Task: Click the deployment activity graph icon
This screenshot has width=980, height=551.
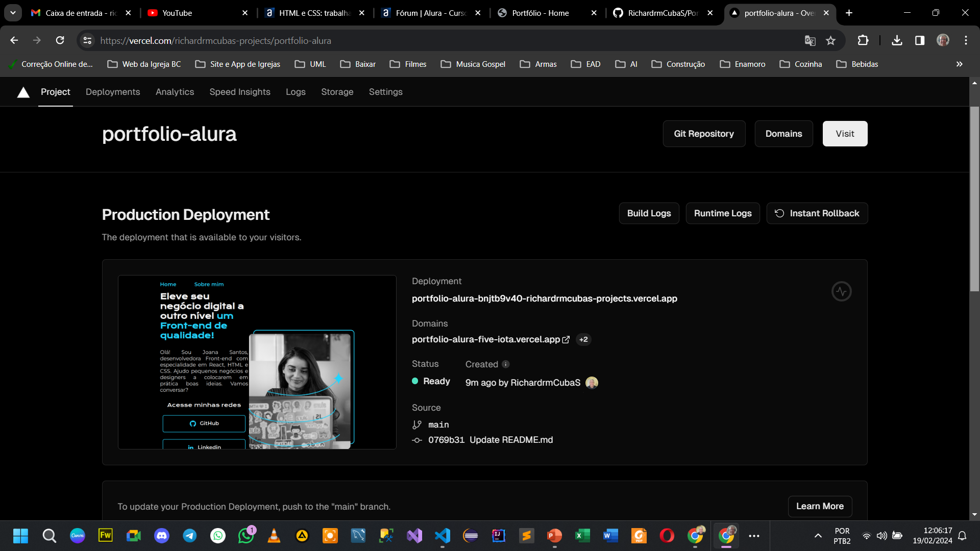Action: point(842,291)
